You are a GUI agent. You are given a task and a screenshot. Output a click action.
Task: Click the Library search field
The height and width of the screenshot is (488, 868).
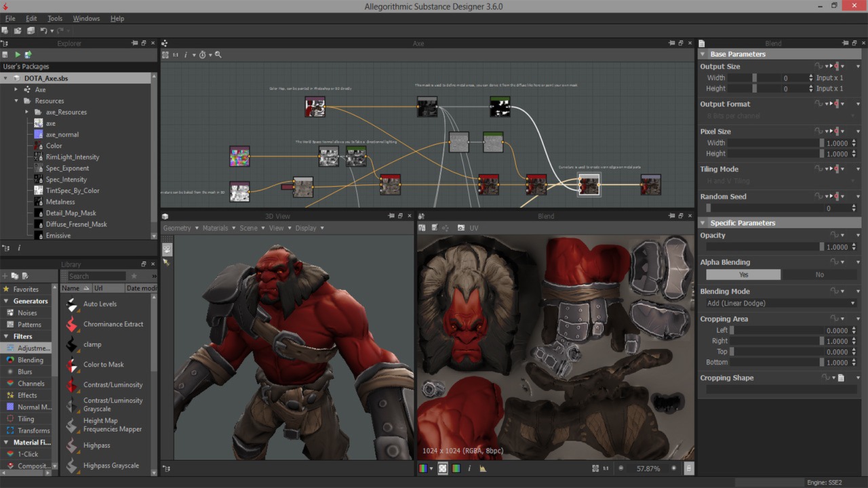click(x=96, y=276)
